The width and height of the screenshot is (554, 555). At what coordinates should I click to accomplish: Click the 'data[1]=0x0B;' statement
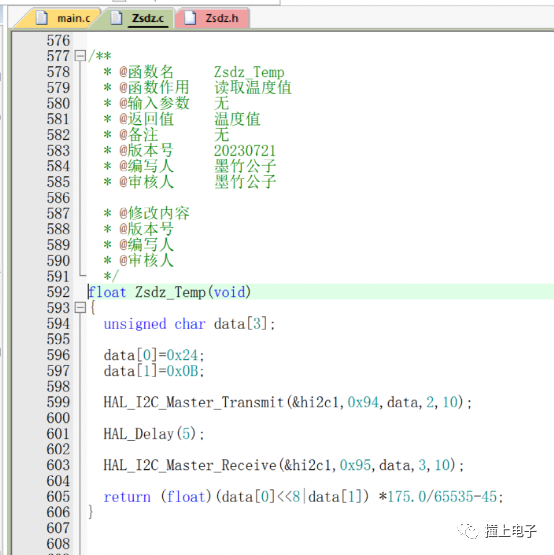point(154,371)
